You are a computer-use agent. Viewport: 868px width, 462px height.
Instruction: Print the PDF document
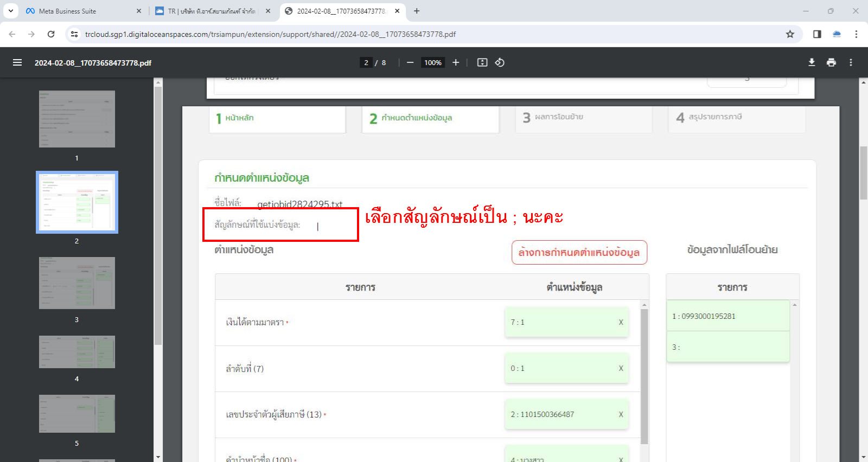[x=831, y=62]
